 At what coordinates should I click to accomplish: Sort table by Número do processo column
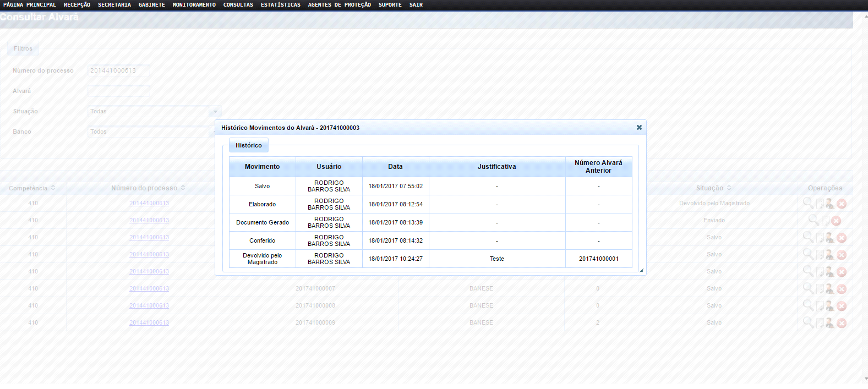click(148, 188)
